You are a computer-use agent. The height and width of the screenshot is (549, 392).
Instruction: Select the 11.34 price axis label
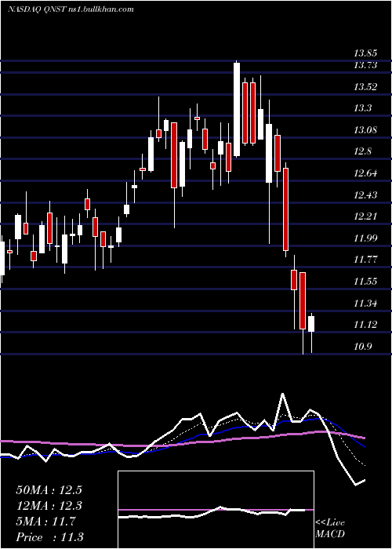pos(365,304)
